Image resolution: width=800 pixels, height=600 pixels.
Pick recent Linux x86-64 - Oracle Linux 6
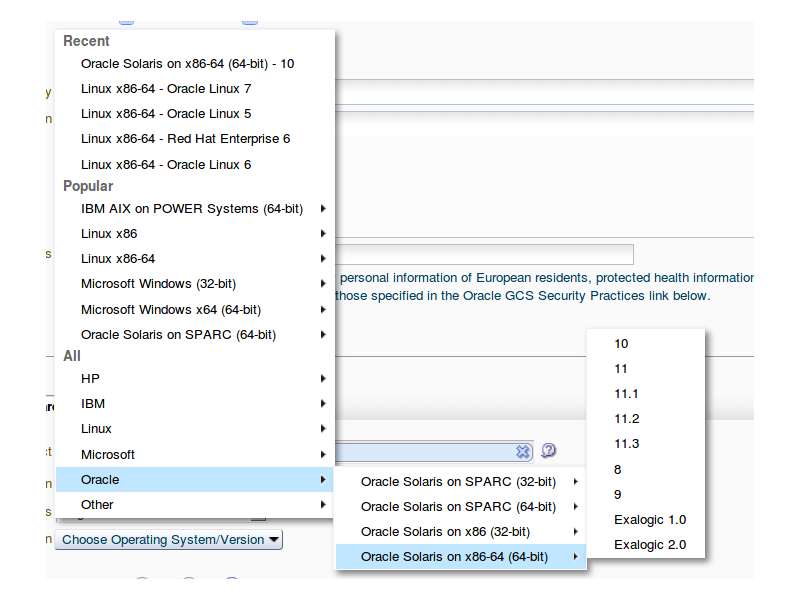[x=195, y=165]
